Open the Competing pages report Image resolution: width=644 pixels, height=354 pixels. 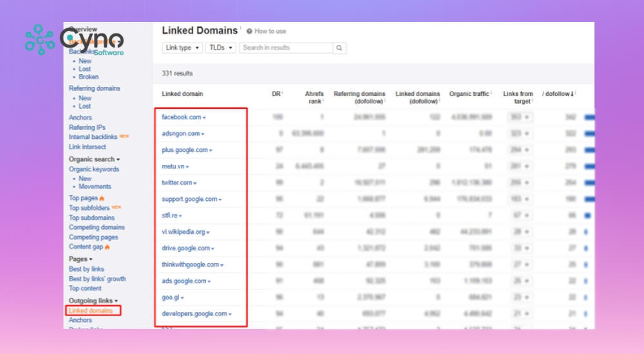point(93,237)
